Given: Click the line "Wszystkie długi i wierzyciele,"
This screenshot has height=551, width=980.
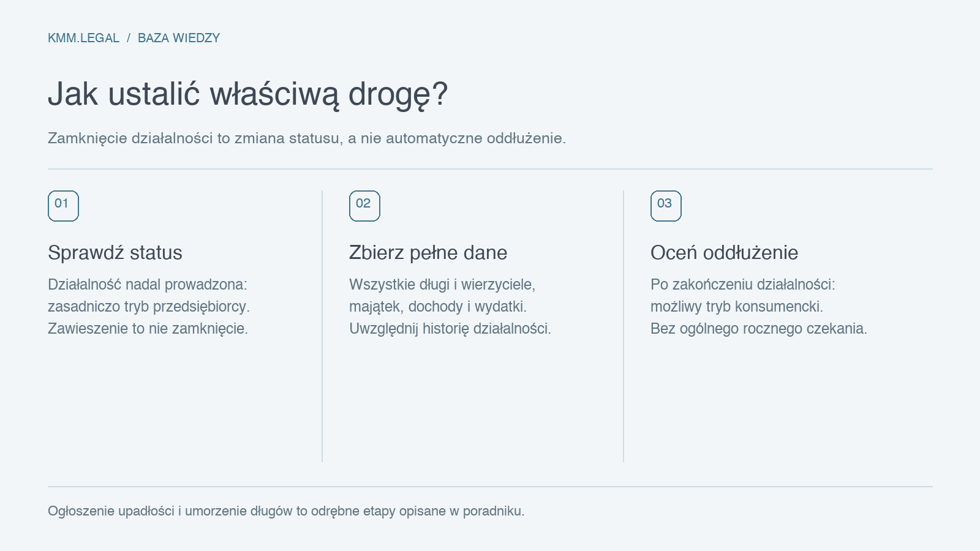Looking at the screenshot, I should tap(442, 285).
